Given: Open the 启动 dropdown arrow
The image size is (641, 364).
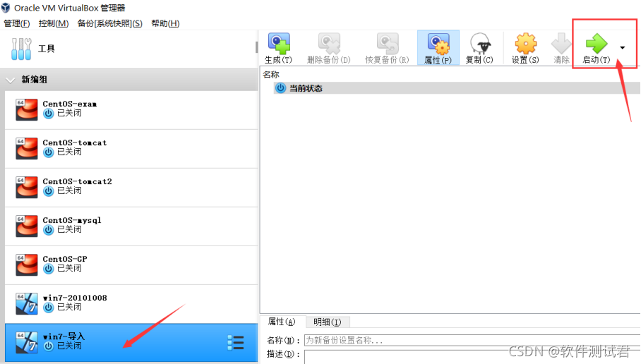Looking at the screenshot, I should pos(622,48).
